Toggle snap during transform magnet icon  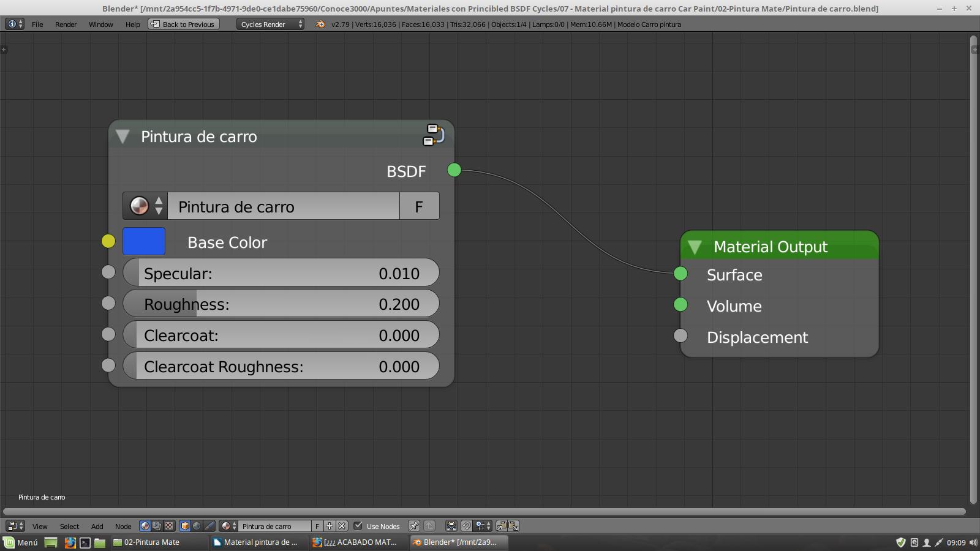466,526
